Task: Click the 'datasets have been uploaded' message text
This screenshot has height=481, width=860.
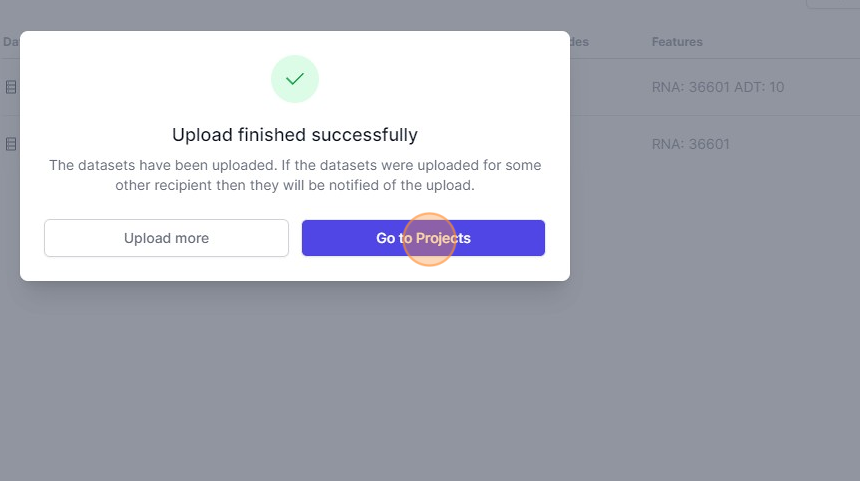Action: pyautogui.click(x=295, y=165)
